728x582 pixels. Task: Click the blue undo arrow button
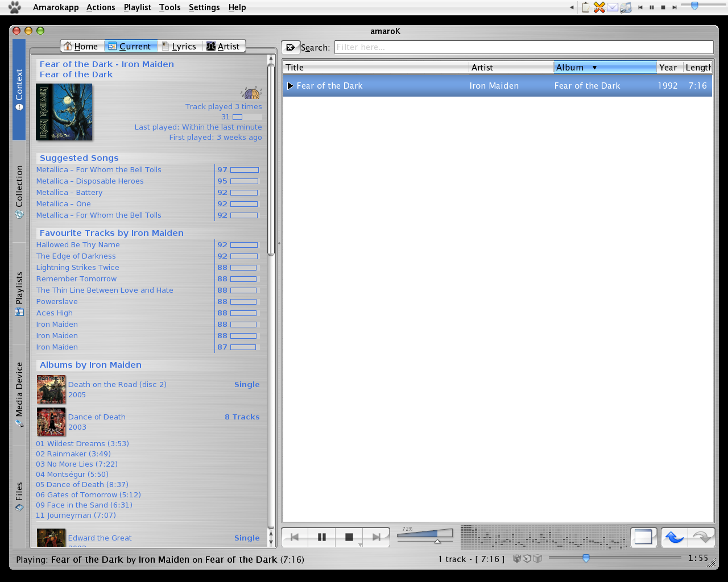[x=675, y=537]
